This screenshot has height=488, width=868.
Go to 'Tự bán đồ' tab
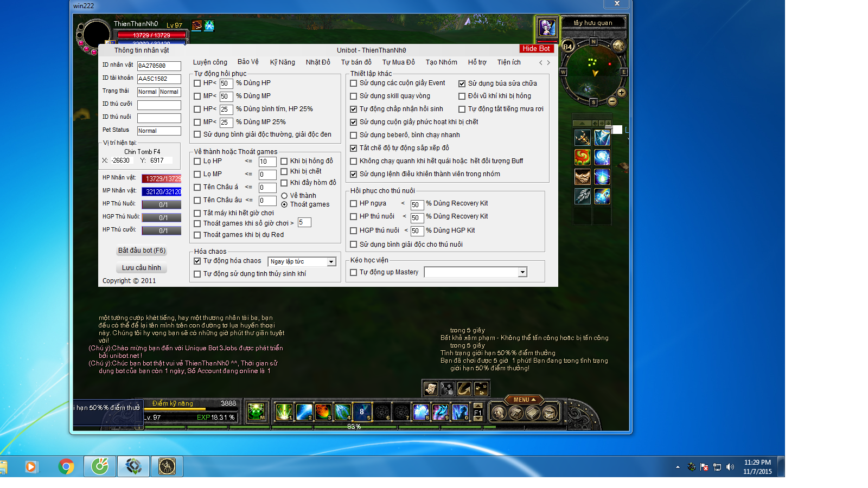coord(356,62)
